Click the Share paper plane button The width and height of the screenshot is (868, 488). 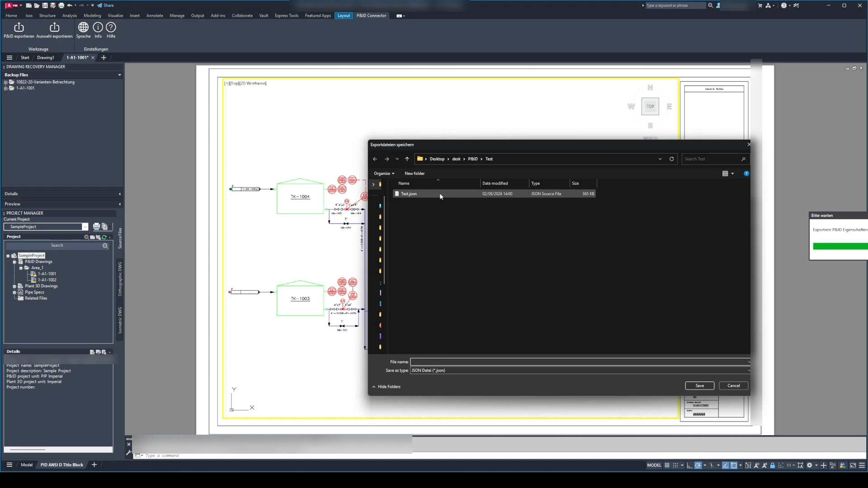105,5
